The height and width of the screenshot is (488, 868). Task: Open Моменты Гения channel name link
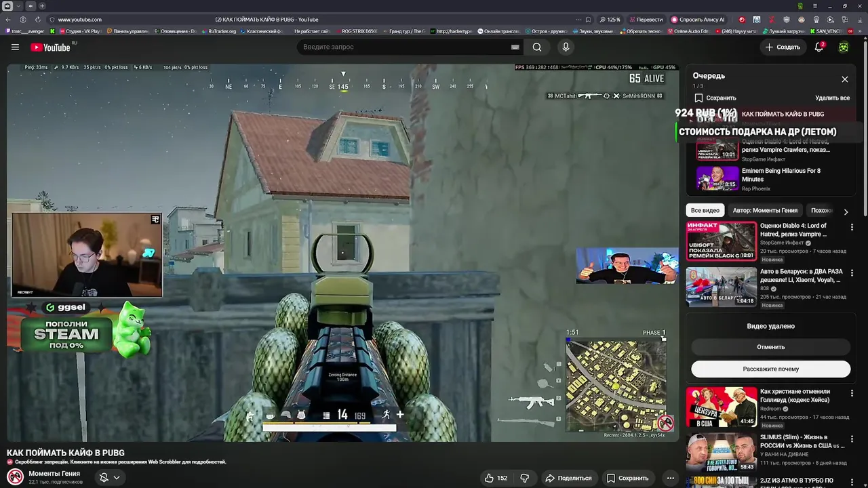coord(54,473)
